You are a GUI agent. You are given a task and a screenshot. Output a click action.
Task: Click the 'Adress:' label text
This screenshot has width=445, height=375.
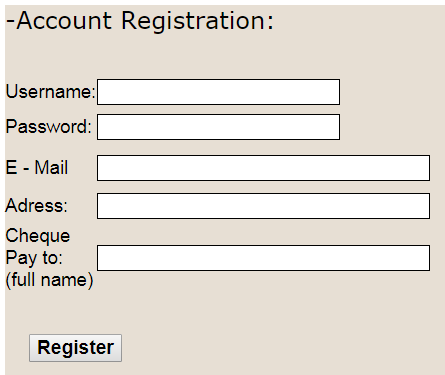pyautogui.click(x=36, y=205)
